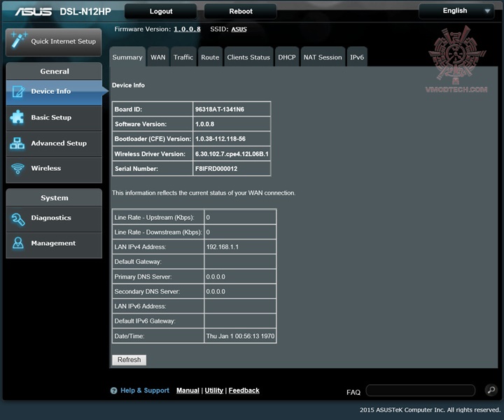This screenshot has width=504, height=420.
Task: Open the Traffic tab
Action: tap(183, 57)
